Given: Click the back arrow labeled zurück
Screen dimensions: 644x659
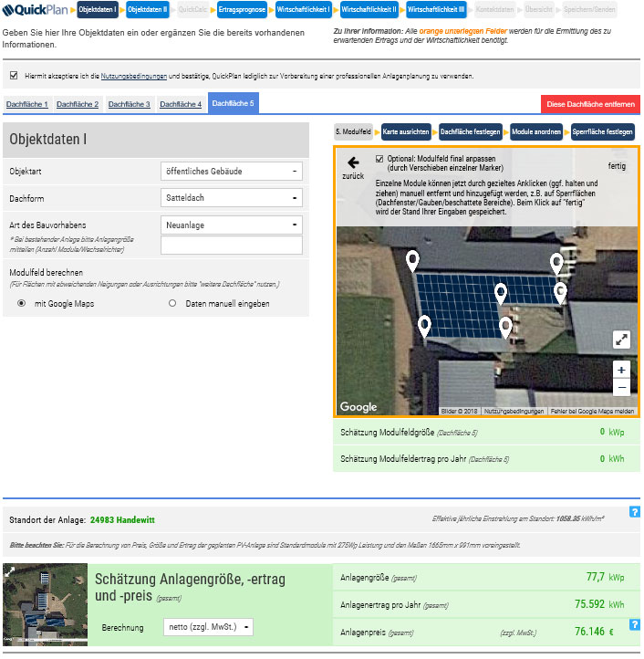Looking at the screenshot, I should [x=352, y=167].
